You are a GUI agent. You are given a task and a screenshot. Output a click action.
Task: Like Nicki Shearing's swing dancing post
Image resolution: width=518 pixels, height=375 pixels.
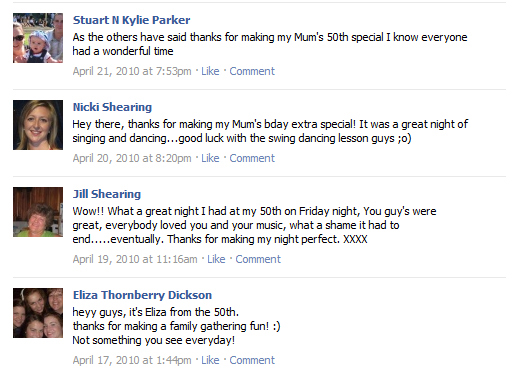click(210, 158)
